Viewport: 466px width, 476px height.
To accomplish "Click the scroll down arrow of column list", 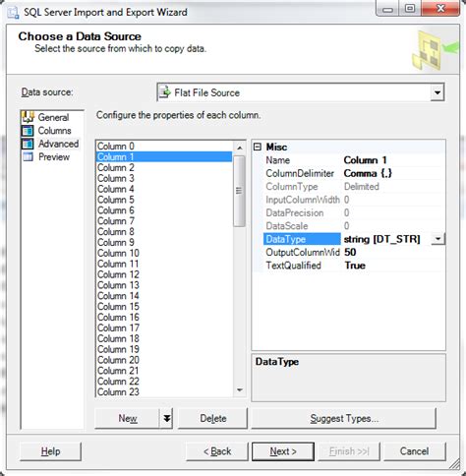I will 240,389.
